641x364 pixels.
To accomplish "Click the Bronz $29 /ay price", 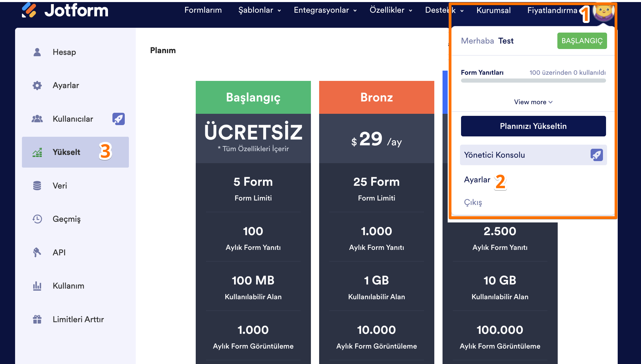I will [x=377, y=139].
